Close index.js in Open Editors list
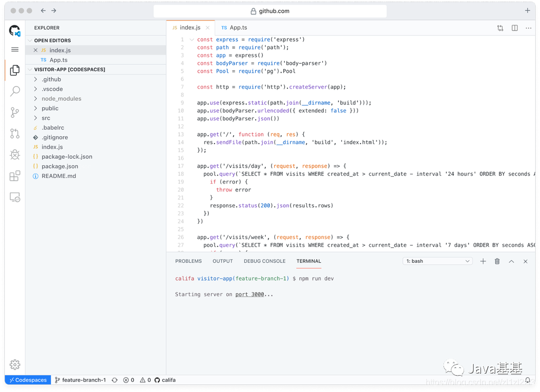 pyautogui.click(x=35, y=50)
